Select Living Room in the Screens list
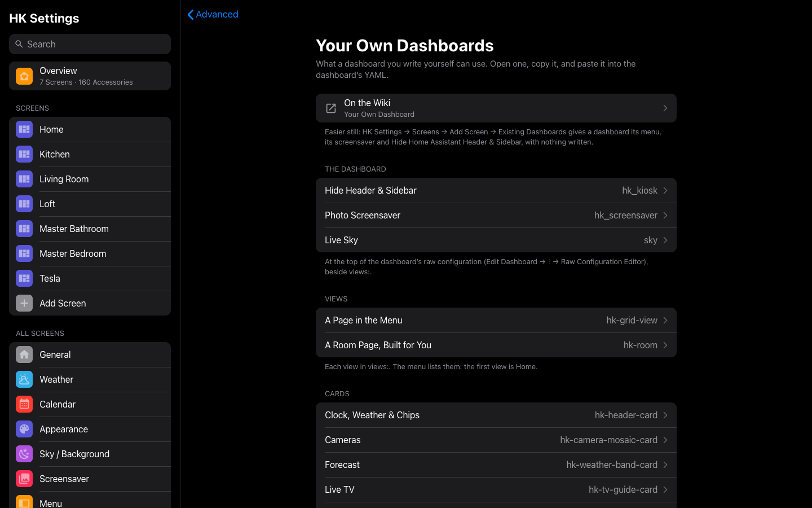 pos(90,179)
